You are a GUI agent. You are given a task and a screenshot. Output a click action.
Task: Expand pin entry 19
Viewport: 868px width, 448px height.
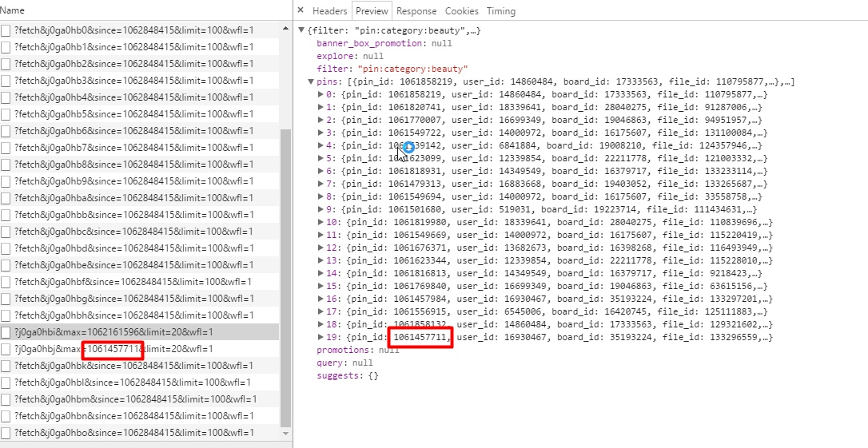pos(321,338)
